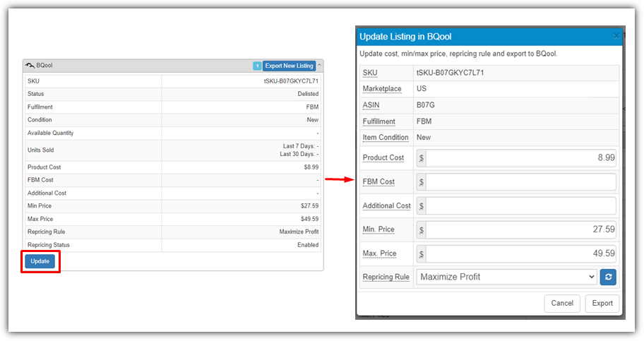Viewport: 644px width, 341px height.
Task: Click the Item Condition label
Action: pyautogui.click(x=386, y=137)
